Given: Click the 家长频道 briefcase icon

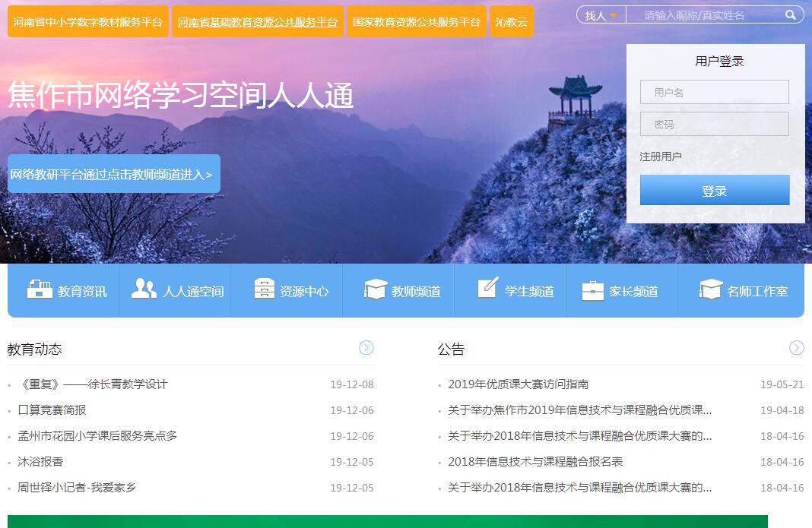Looking at the screenshot, I should pyautogui.click(x=593, y=290).
